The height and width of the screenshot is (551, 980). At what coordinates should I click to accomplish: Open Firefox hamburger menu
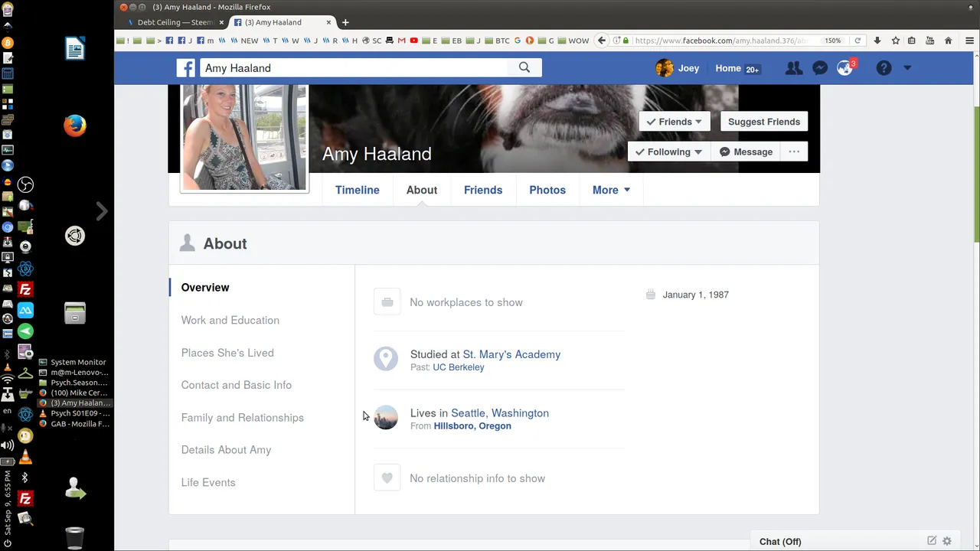970,41
